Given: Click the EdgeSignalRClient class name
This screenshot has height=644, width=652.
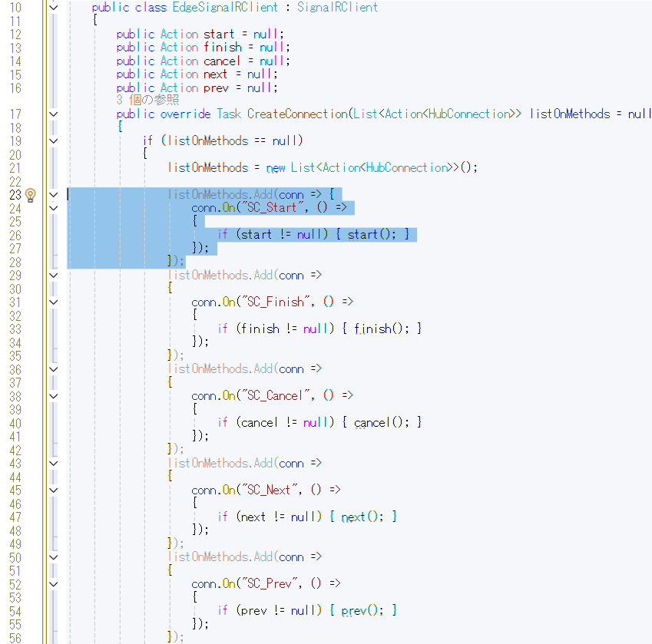Looking at the screenshot, I should (225, 7).
